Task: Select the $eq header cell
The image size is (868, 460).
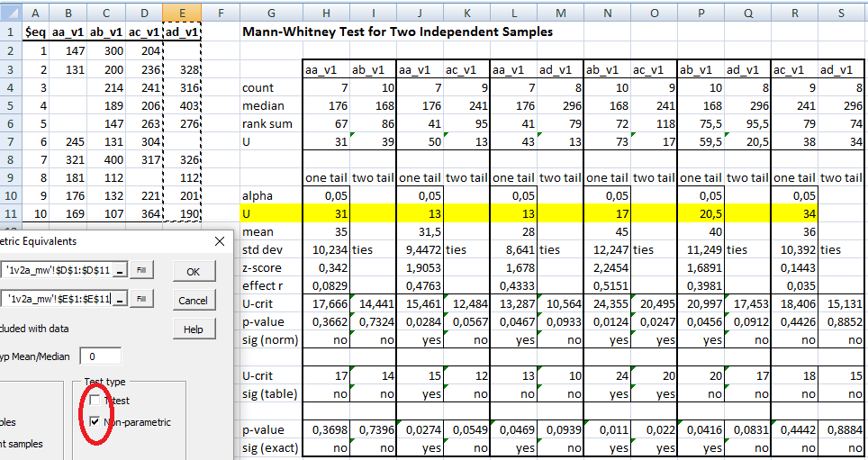Action: (x=35, y=32)
